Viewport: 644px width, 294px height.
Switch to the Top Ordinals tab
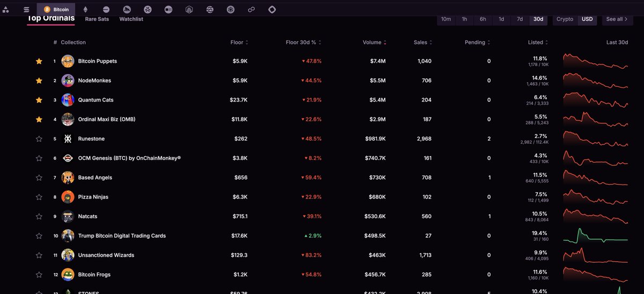[51, 19]
